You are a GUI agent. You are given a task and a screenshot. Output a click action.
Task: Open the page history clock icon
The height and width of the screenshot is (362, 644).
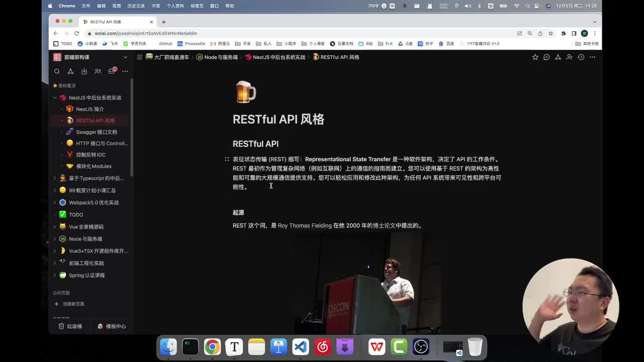click(581, 57)
